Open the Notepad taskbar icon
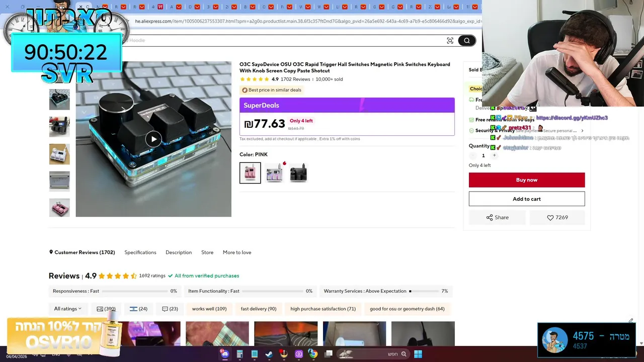This screenshot has height=362, width=644. click(x=255, y=354)
